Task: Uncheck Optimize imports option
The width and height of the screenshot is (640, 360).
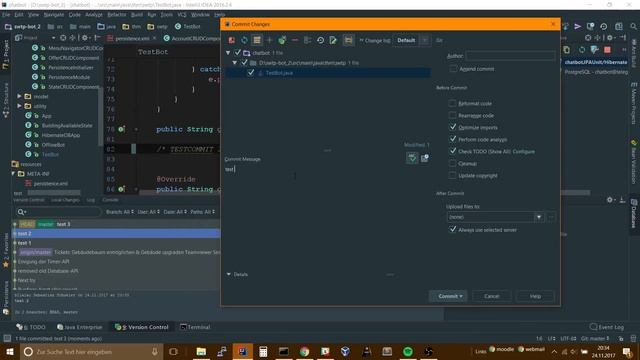Action: click(452, 127)
